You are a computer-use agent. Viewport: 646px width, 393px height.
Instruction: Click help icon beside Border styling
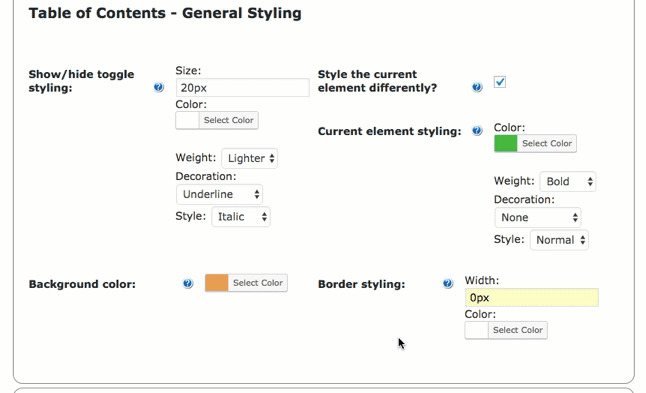click(448, 283)
